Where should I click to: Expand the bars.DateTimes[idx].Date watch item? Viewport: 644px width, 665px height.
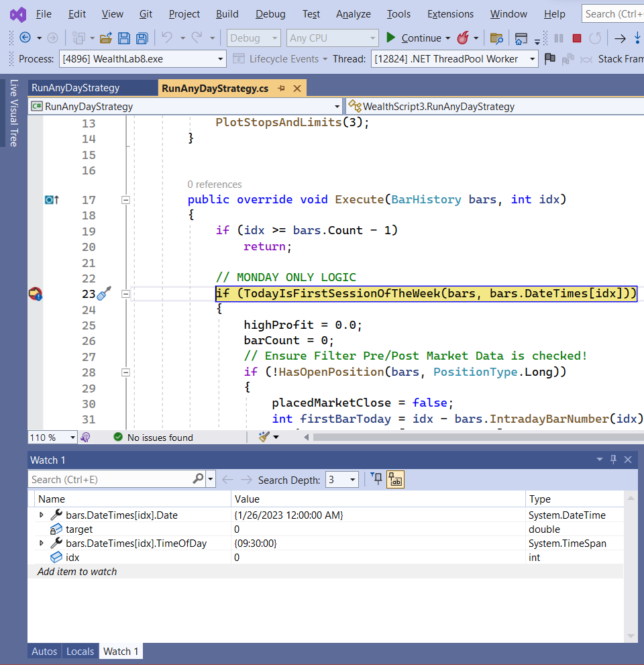pos(42,515)
